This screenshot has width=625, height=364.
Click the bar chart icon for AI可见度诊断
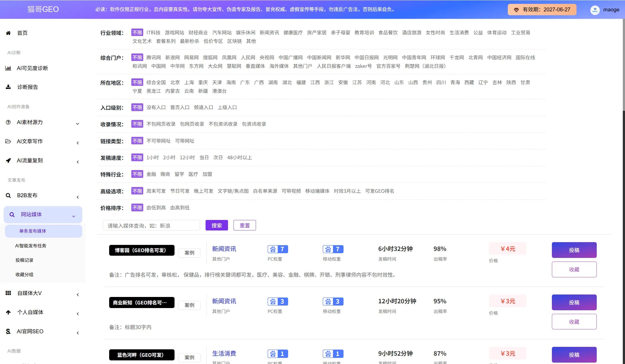point(8,68)
